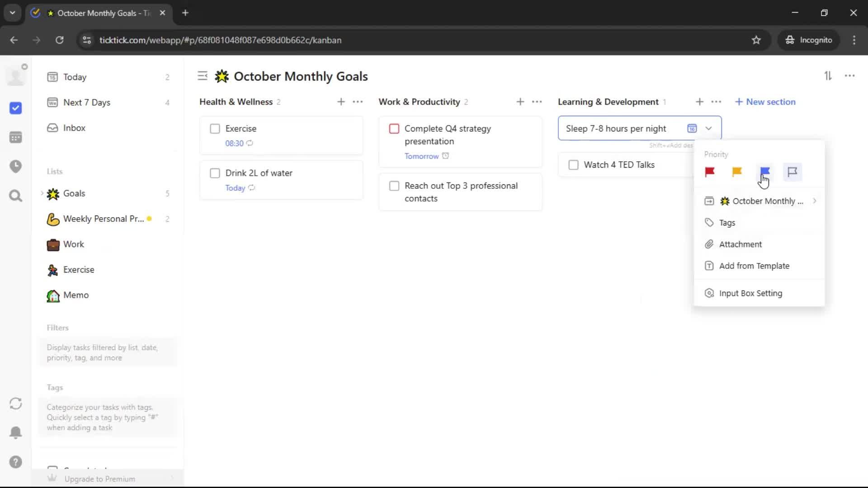Pick the red high priority flag
Image resolution: width=868 pixels, height=488 pixels.
pos(709,172)
